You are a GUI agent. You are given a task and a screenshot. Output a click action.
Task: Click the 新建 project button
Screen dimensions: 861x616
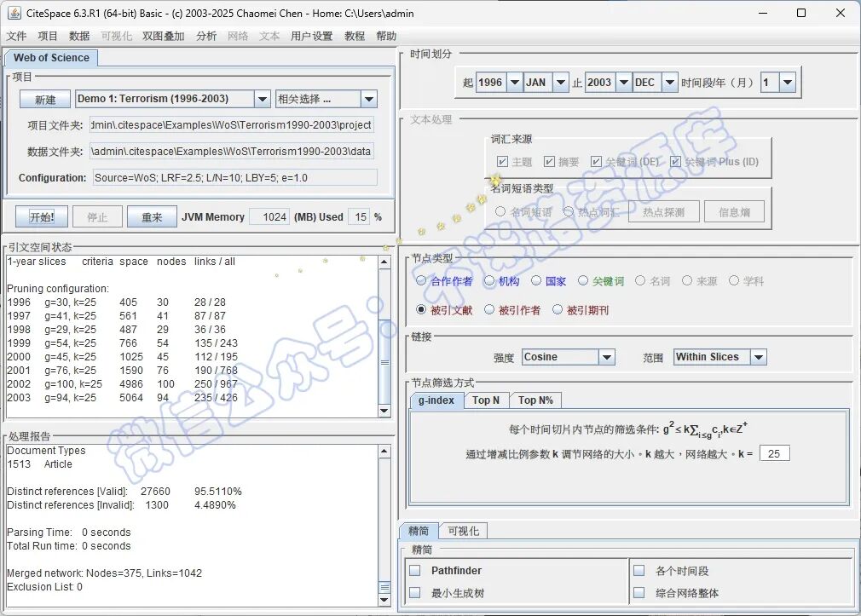(45, 100)
